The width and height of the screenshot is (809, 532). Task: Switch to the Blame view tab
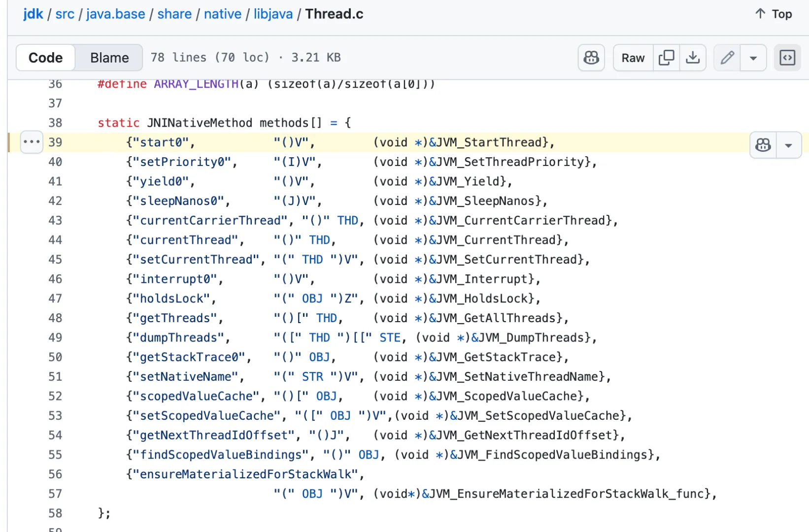(x=109, y=58)
